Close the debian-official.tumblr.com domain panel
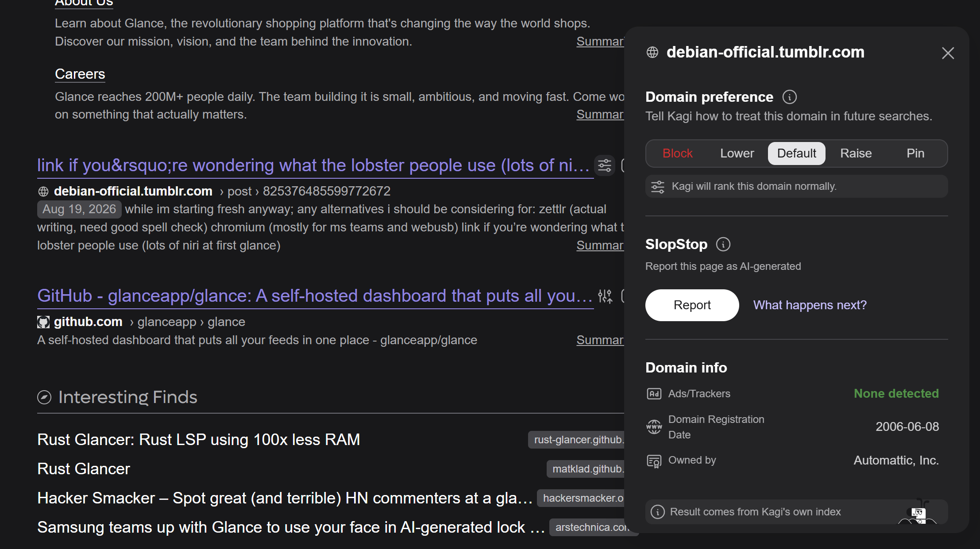 (x=948, y=53)
